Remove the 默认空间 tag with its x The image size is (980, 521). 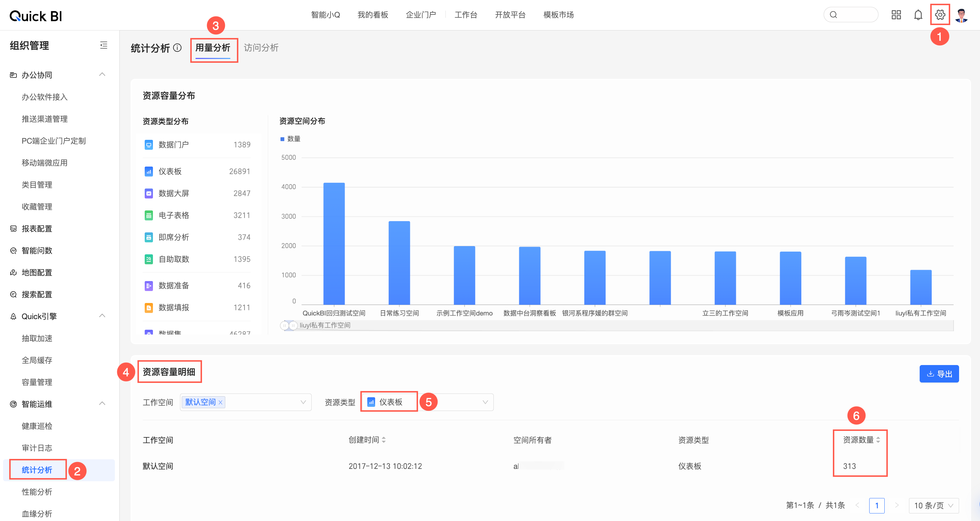pos(220,402)
